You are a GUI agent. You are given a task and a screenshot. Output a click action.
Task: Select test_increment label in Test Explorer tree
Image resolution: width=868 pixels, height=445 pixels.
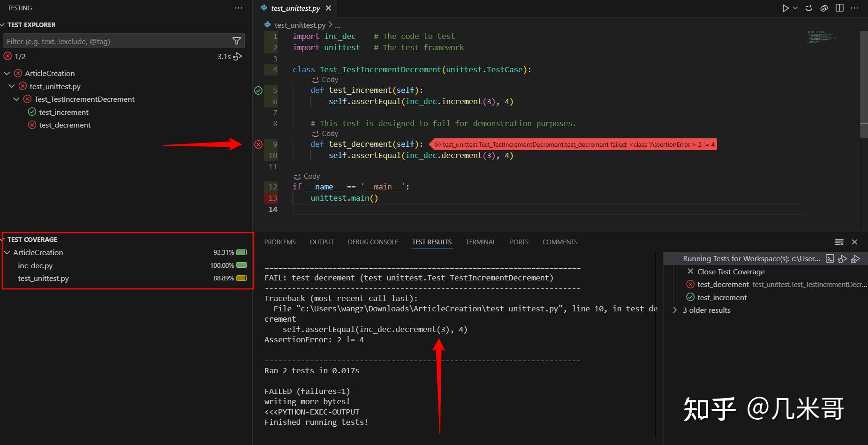tap(64, 112)
